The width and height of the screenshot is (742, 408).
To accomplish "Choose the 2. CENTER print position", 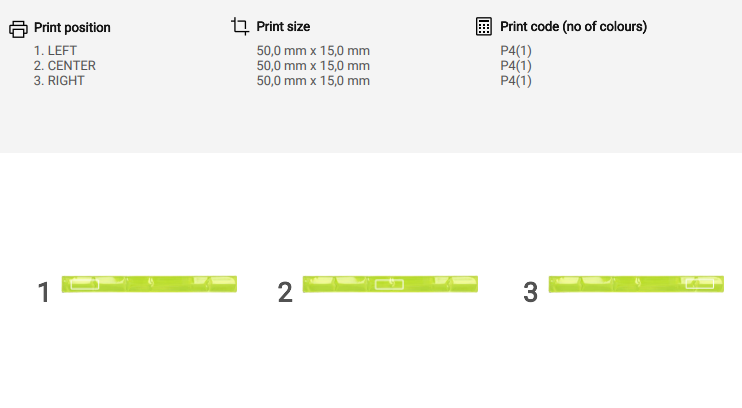I will pyautogui.click(x=65, y=66).
